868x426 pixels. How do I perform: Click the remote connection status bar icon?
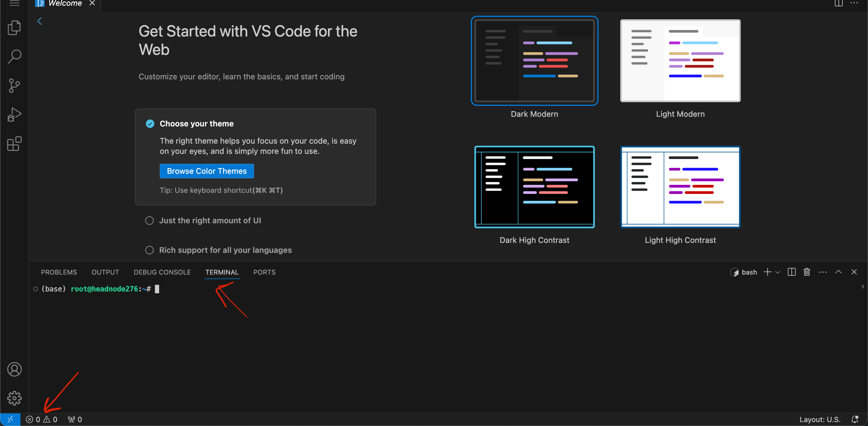tap(10, 419)
